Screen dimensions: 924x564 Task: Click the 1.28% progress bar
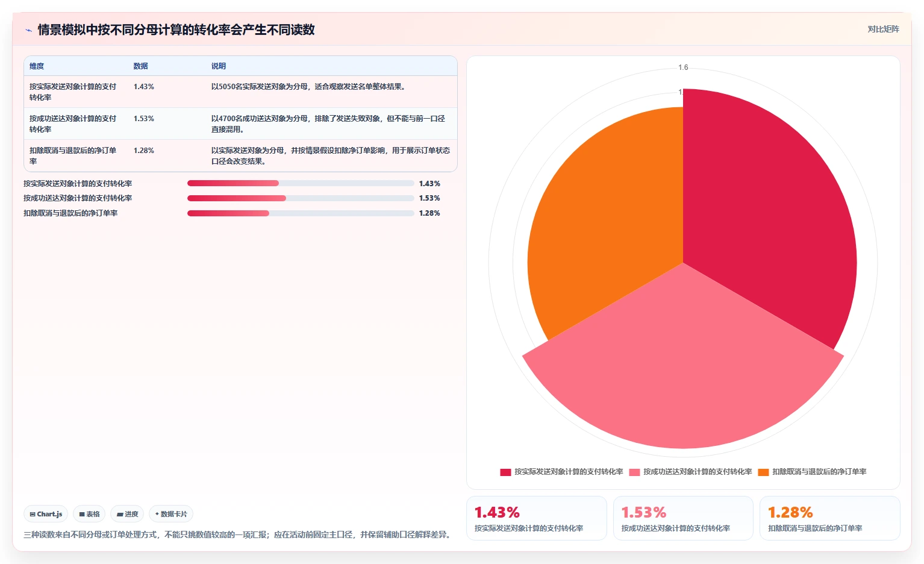click(301, 213)
